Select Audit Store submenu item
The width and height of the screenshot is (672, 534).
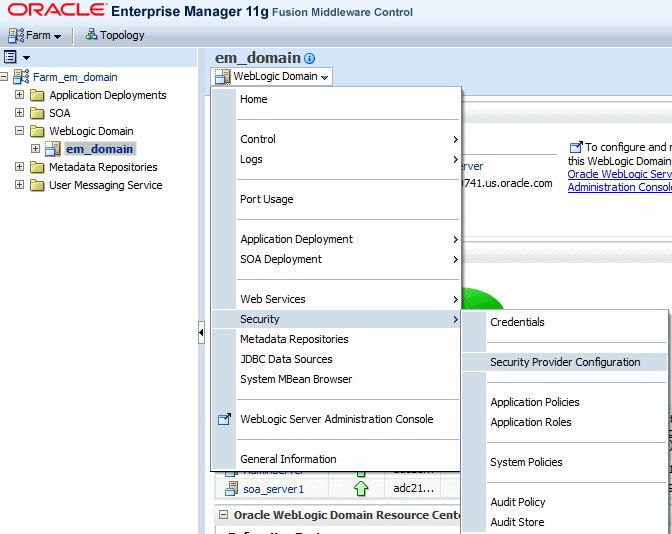pyautogui.click(x=564, y=522)
